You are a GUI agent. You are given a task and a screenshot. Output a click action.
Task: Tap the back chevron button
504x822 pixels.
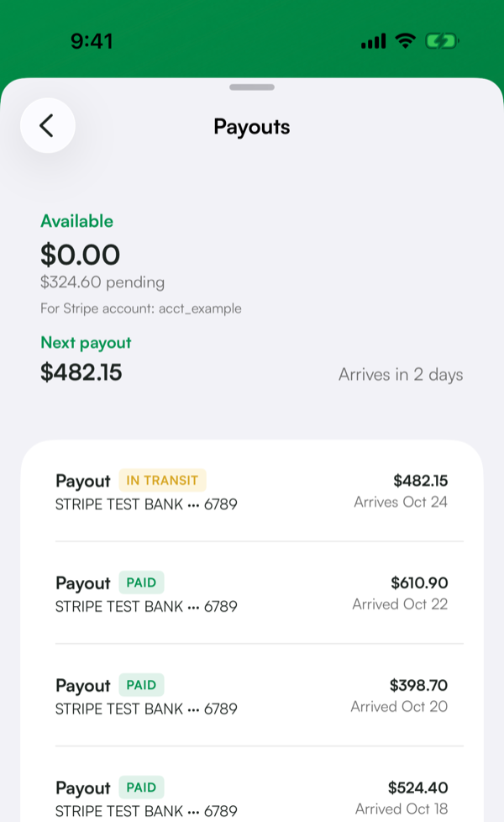pyautogui.click(x=48, y=126)
